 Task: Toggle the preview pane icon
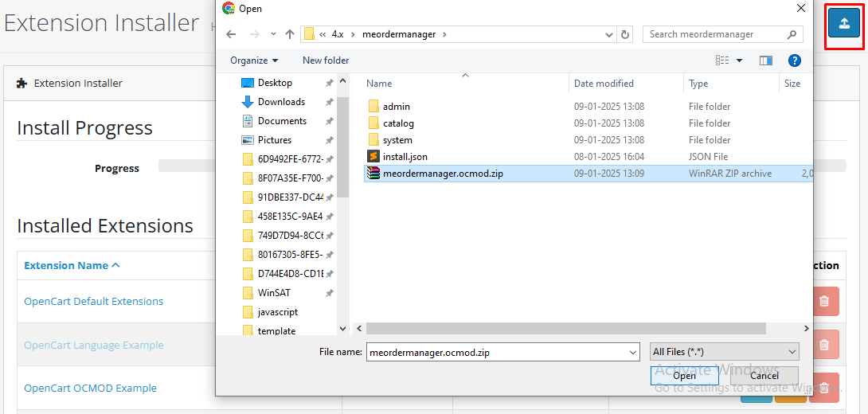click(766, 61)
